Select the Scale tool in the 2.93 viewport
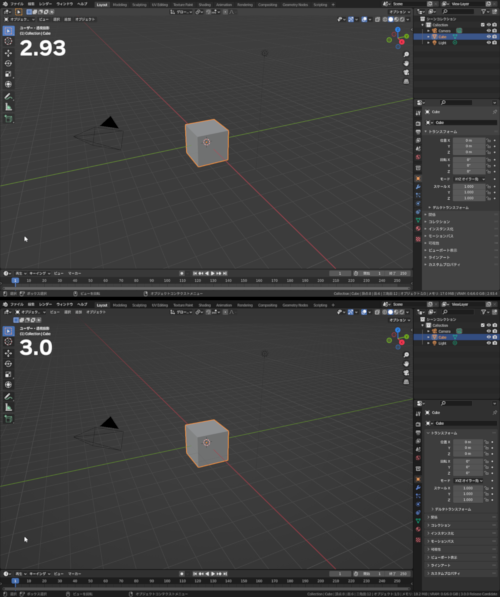Screen dimensions: 500x597 click(x=8, y=74)
